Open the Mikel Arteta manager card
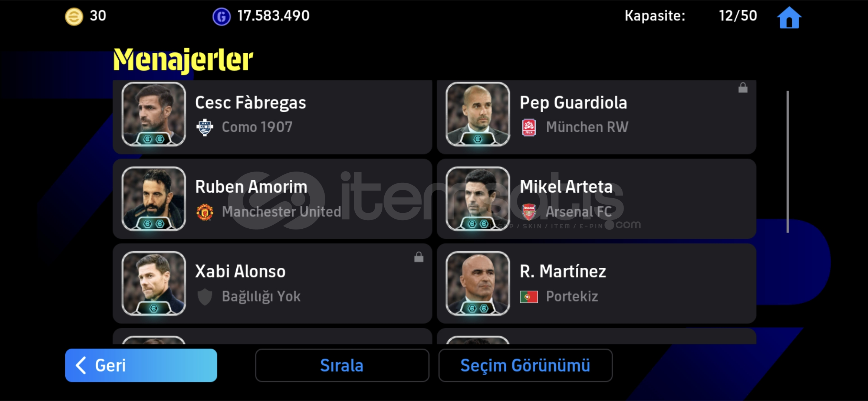868x401 pixels. [x=596, y=199]
